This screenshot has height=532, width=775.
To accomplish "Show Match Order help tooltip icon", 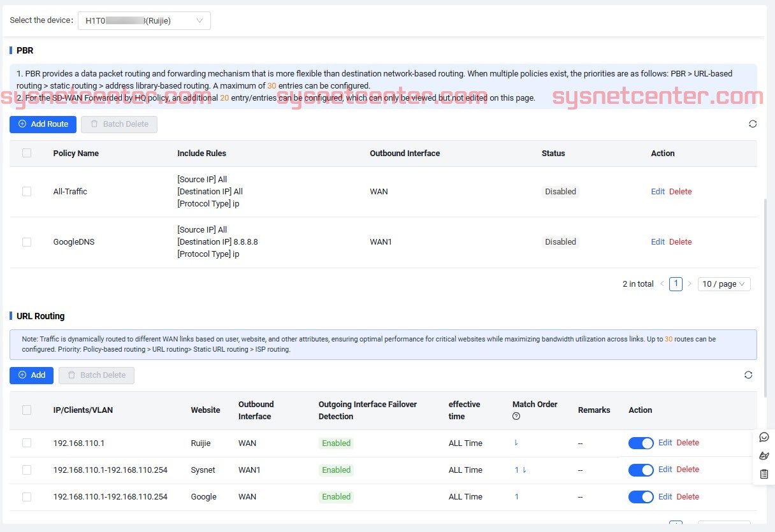I will pos(516,416).
